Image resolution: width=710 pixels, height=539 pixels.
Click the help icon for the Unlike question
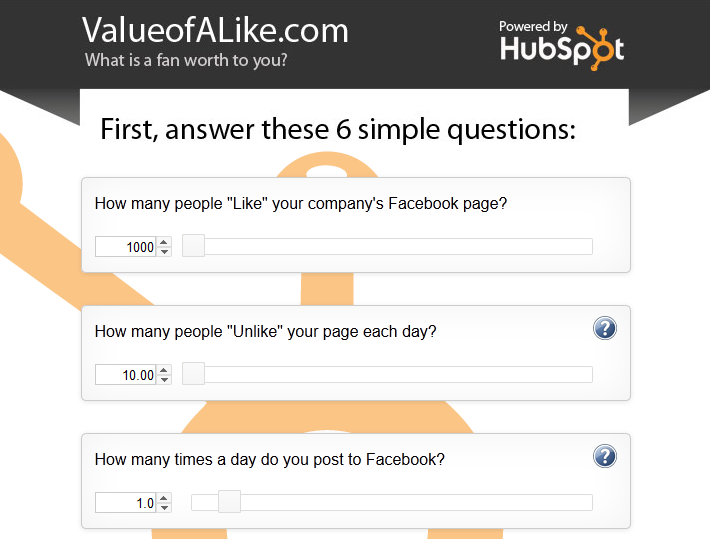coord(604,328)
